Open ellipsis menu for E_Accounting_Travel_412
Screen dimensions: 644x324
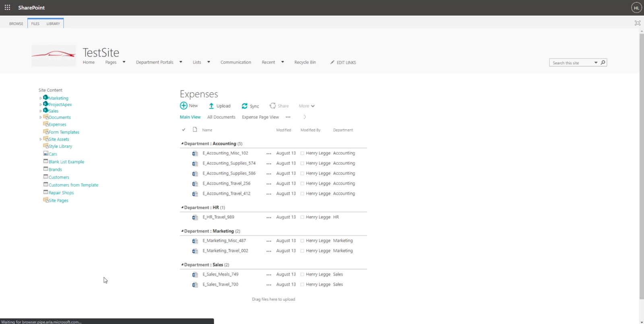click(268, 194)
